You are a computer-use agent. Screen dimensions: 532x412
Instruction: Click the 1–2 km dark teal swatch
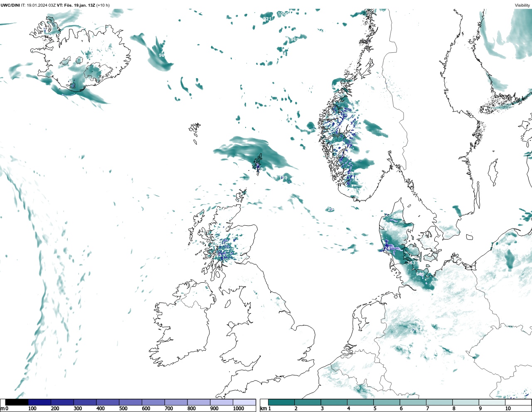[x=281, y=402]
